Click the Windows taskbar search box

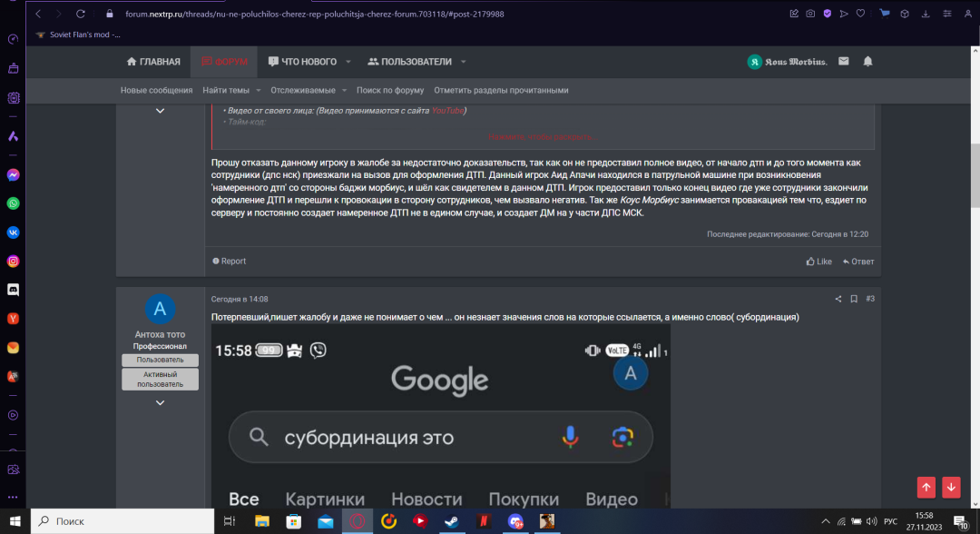click(x=122, y=521)
